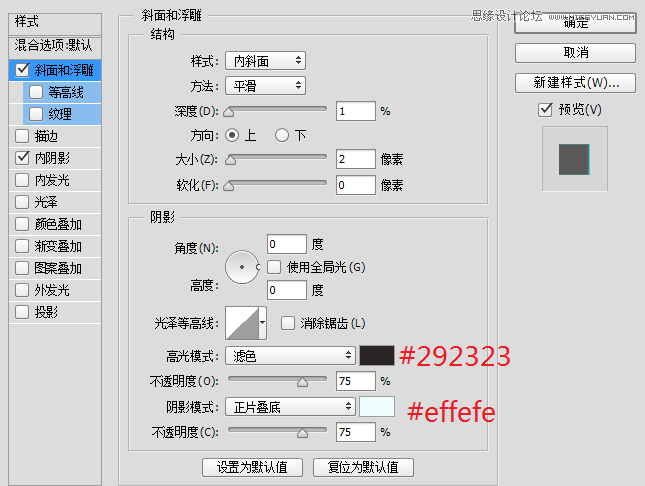Click the 角度(N) input field
This screenshot has width=645, height=486.
pyautogui.click(x=287, y=244)
